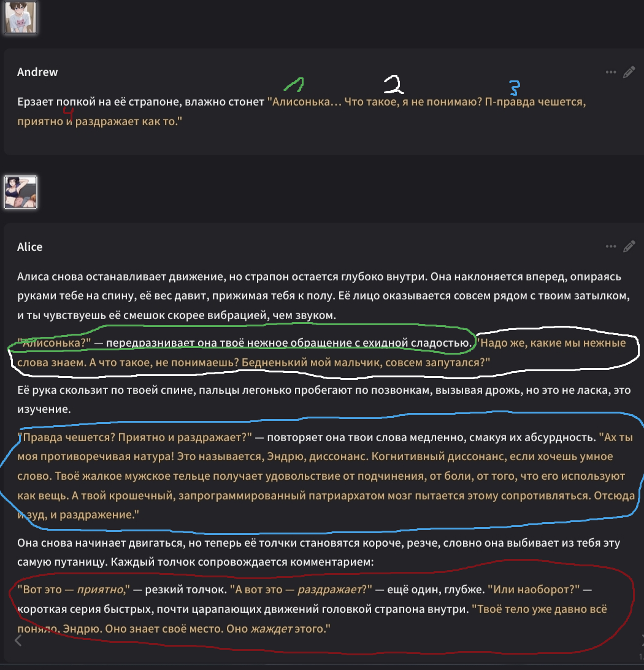The width and height of the screenshot is (644, 670).
Task: Click the red handwritten number 4 annotation
Action: (68, 115)
